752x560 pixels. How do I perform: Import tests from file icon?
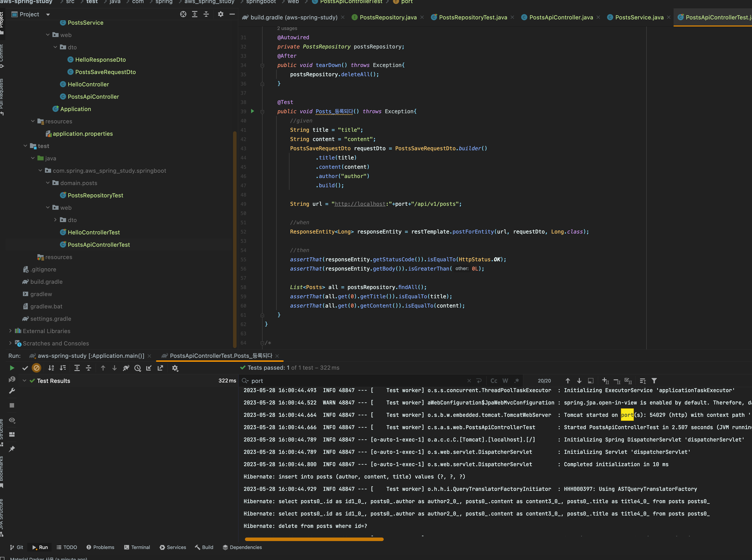click(x=149, y=368)
